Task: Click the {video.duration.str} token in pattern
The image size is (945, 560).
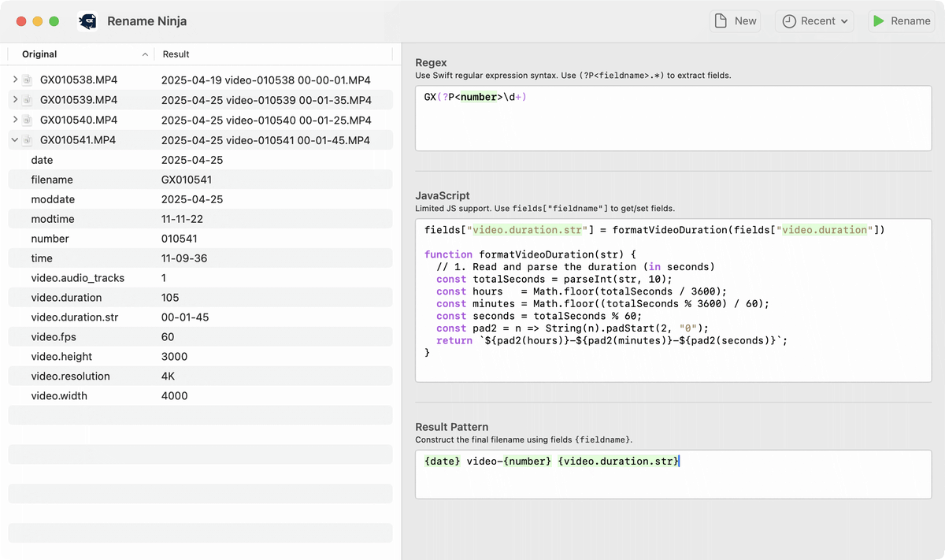Action: pyautogui.click(x=617, y=461)
